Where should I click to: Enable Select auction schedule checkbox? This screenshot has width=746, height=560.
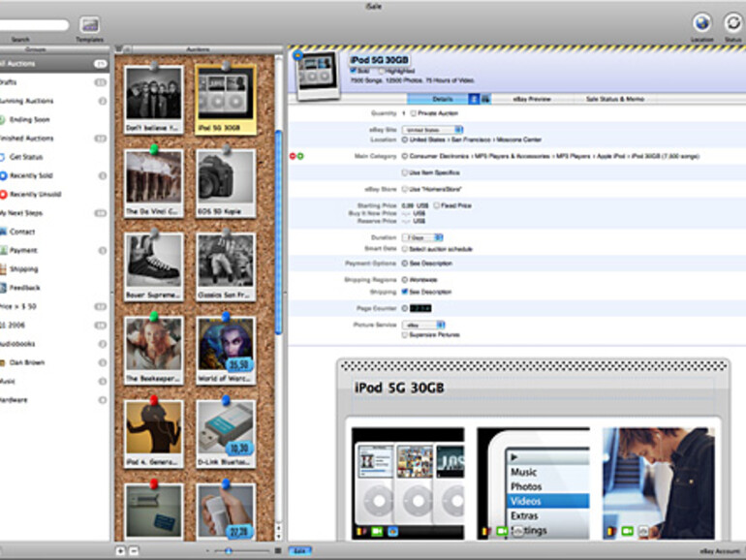point(405,249)
